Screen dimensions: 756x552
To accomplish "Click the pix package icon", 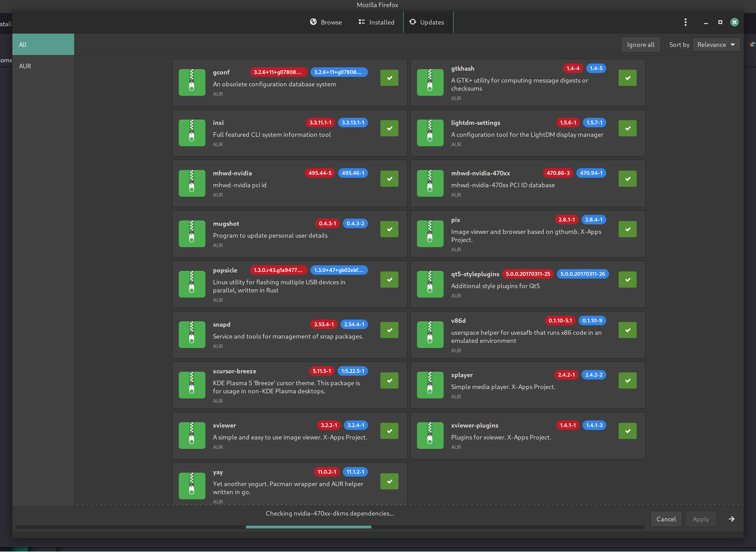I will tap(430, 234).
